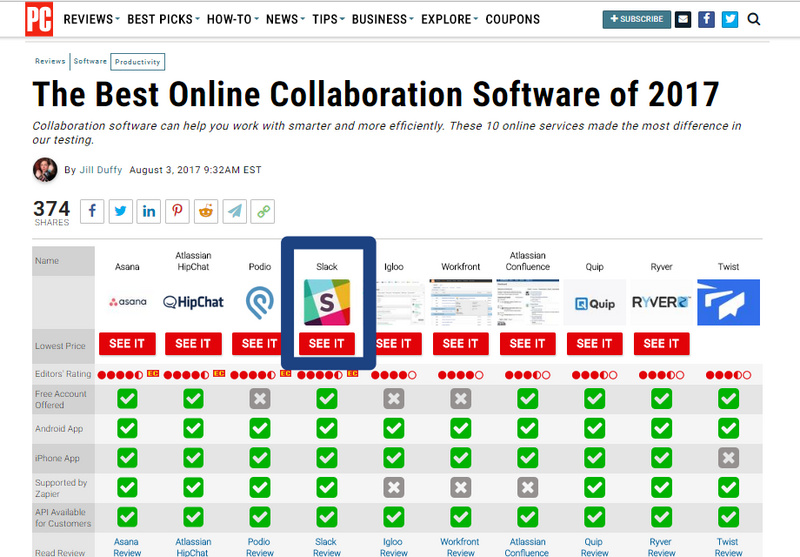
Task: Expand the How-To menu
Action: [x=232, y=19]
